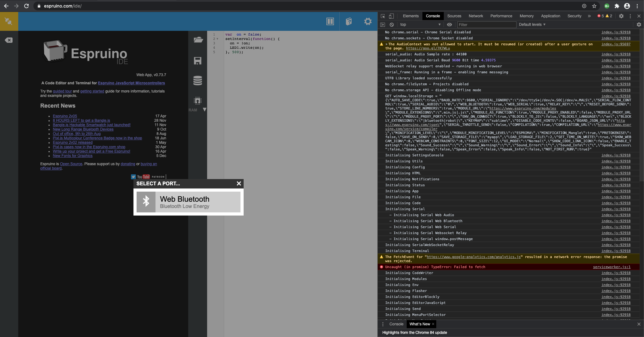Bookmark this page with the star
This screenshot has width=644, height=337.
(594, 6)
